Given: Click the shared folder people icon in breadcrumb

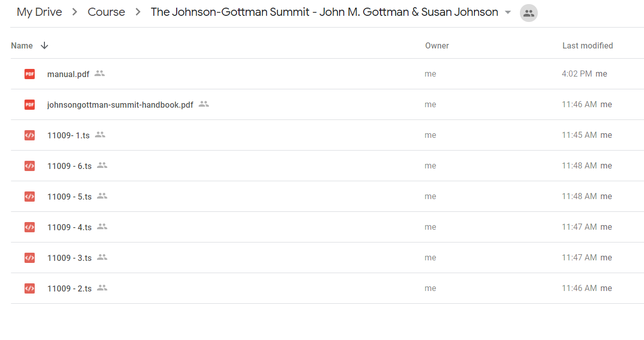Looking at the screenshot, I should [x=529, y=13].
